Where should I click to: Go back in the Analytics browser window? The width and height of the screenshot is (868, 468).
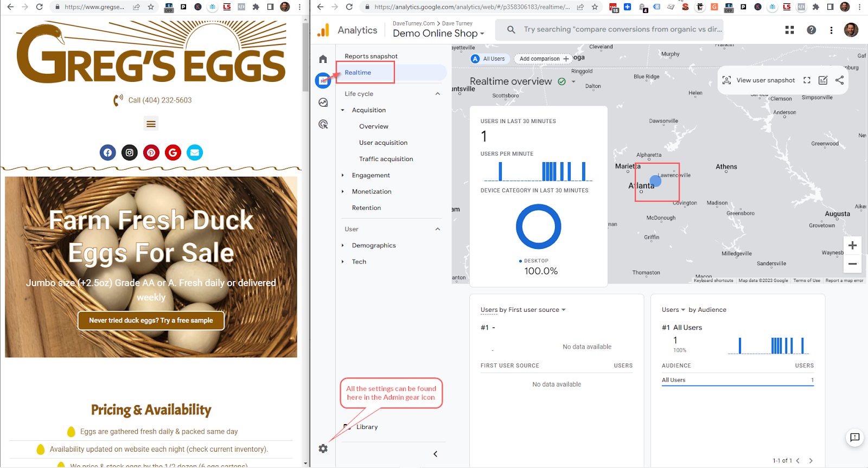[x=320, y=7]
